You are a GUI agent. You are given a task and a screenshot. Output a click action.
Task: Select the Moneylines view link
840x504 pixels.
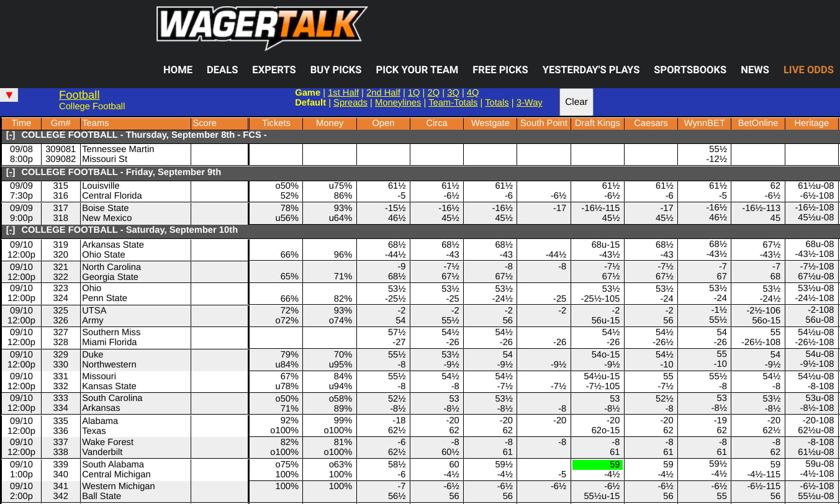398,102
